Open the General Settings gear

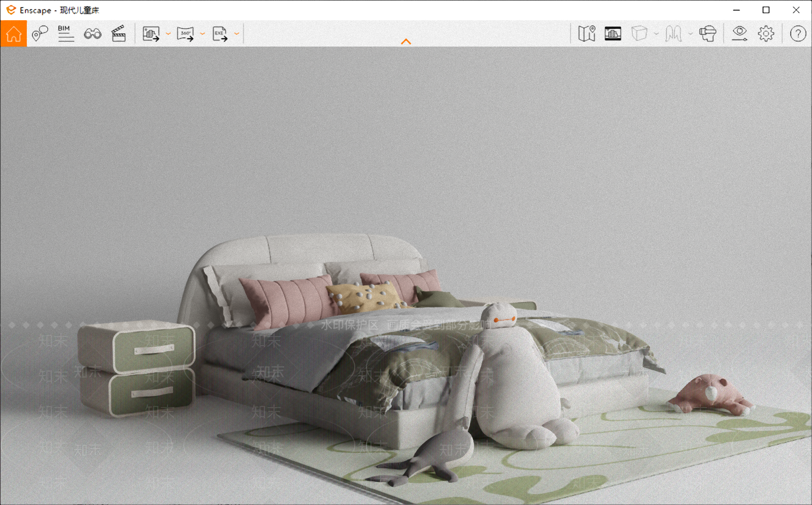(766, 33)
